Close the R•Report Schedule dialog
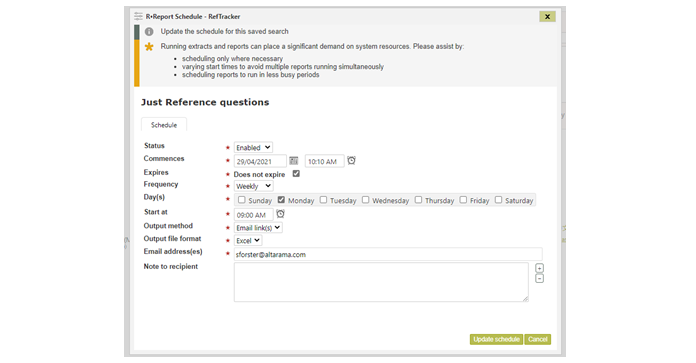 coord(547,16)
